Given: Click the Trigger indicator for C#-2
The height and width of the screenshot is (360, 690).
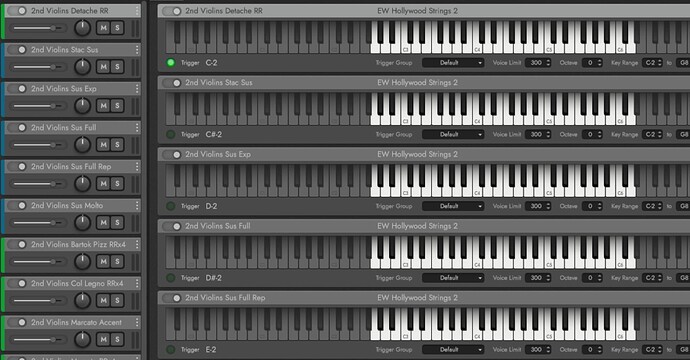Looking at the screenshot, I should coord(171,135).
